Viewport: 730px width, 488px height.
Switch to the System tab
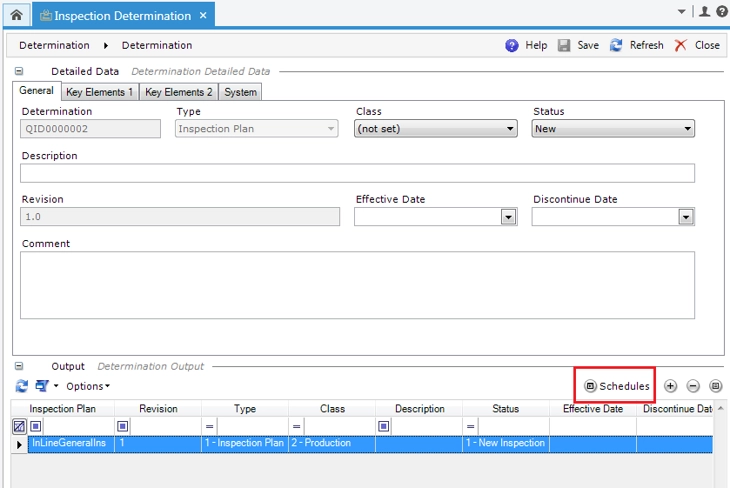[240, 92]
